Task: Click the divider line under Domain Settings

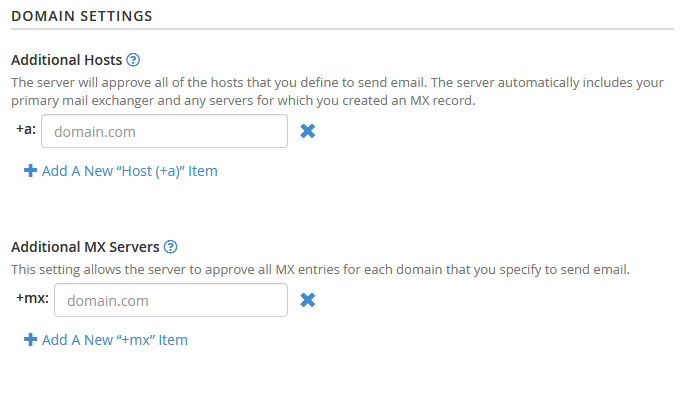Action: pyautogui.click(x=342, y=29)
